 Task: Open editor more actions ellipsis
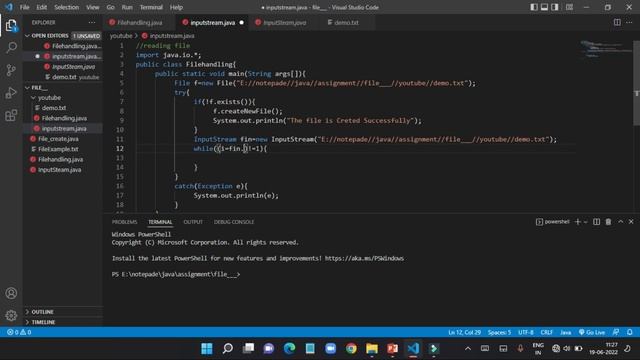coord(629,22)
